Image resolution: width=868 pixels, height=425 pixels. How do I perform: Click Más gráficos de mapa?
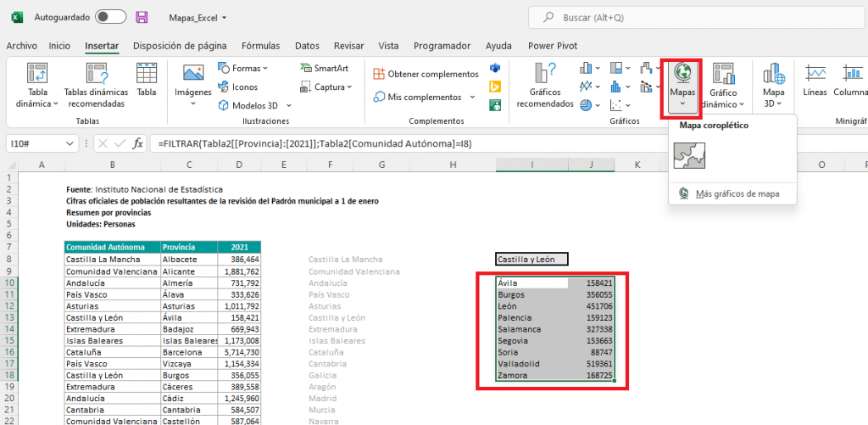736,194
